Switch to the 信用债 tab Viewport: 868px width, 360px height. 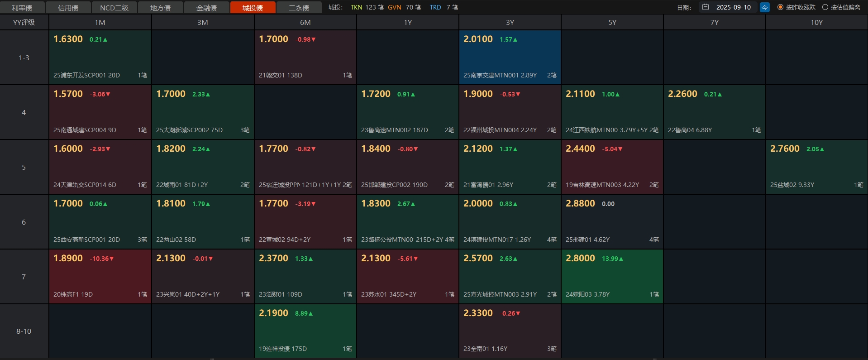coord(68,8)
